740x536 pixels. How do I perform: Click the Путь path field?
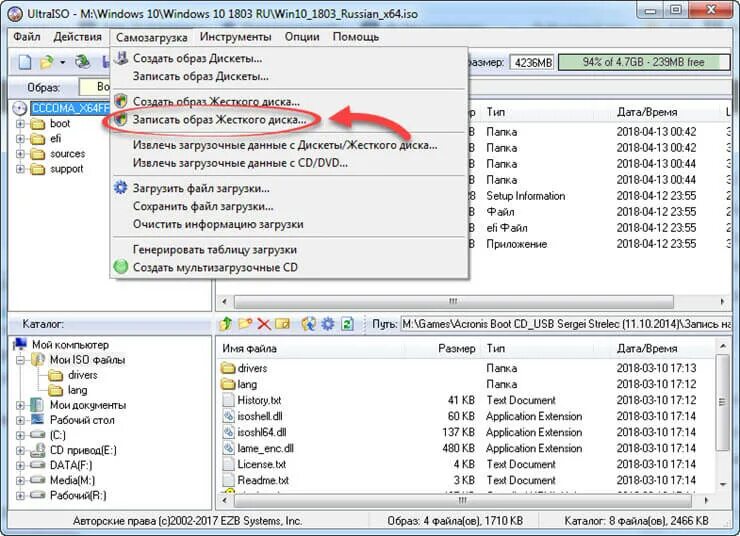[566, 324]
